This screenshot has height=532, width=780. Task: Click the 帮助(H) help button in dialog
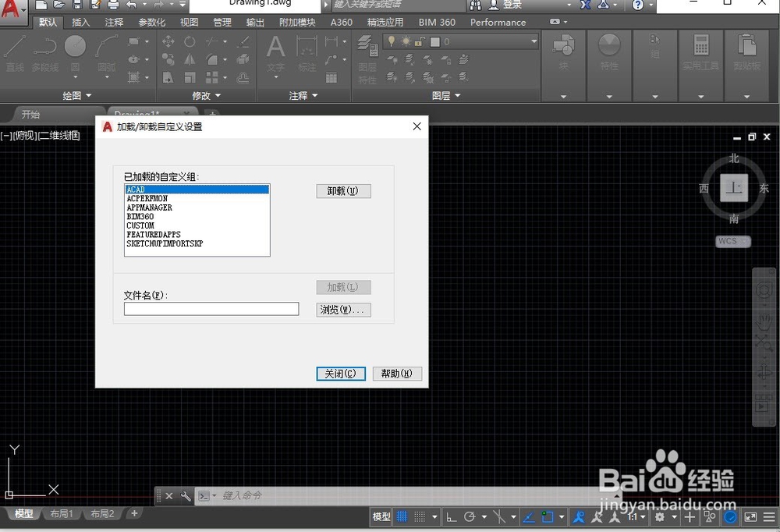[397, 374]
